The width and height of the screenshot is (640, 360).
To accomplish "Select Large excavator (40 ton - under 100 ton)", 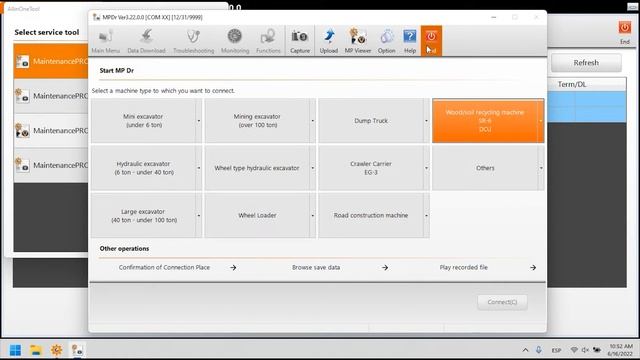I will pyautogui.click(x=143, y=216).
